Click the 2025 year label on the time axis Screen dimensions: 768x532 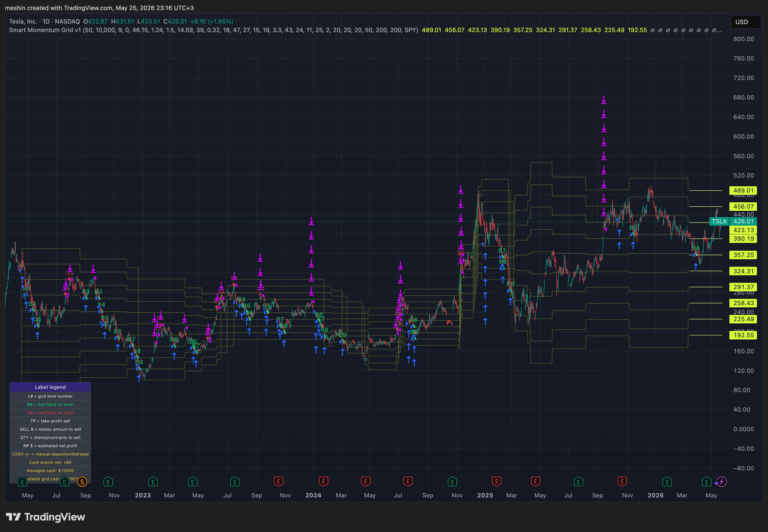pyautogui.click(x=485, y=495)
